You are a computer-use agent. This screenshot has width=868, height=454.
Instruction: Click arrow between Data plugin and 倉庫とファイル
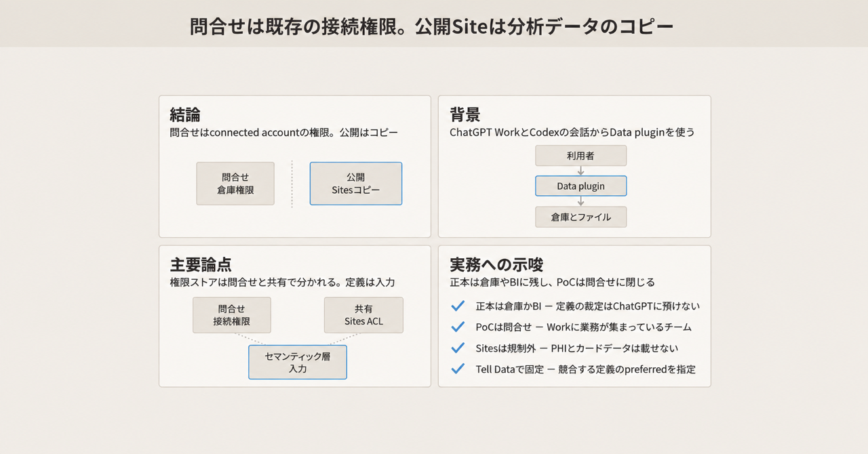pyautogui.click(x=580, y=202)
